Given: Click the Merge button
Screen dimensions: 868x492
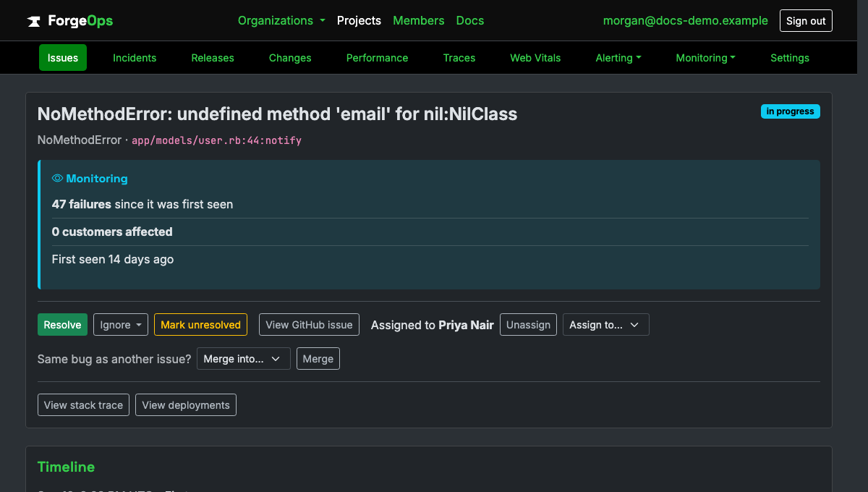Looking at the screenshot, I should click(x=318, y=359).
